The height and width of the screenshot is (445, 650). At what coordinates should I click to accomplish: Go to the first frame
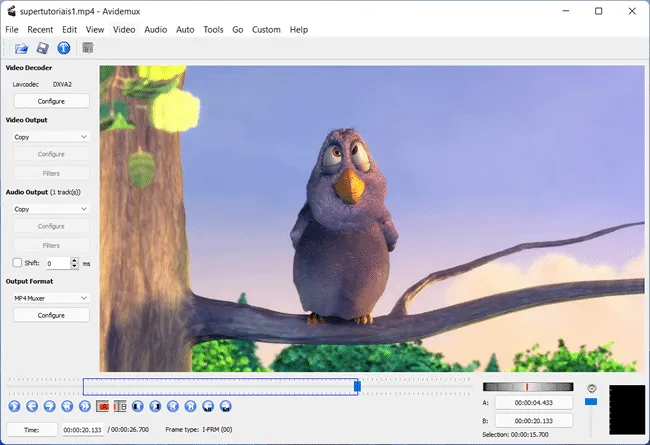(x=173, y=406)
